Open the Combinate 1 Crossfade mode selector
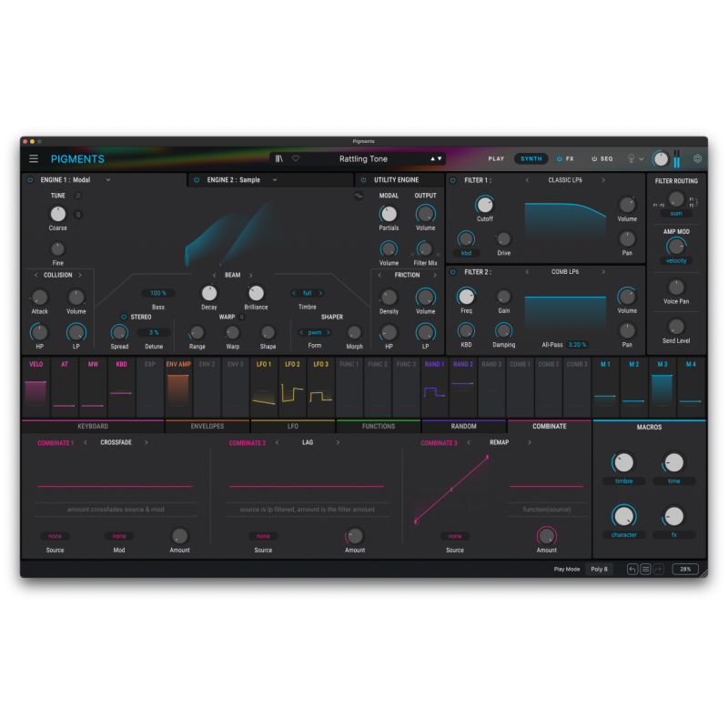This screenshot has height=728, width=728. pos(118,443)
